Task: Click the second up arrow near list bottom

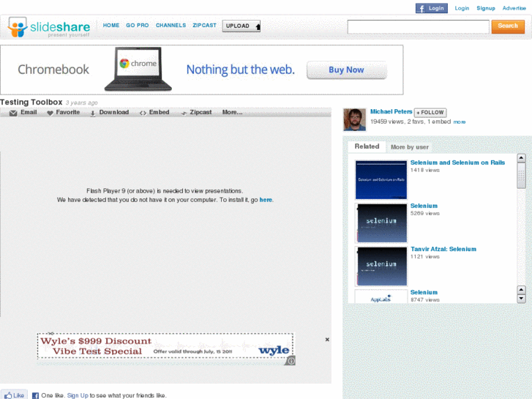Action: point(521,290)
